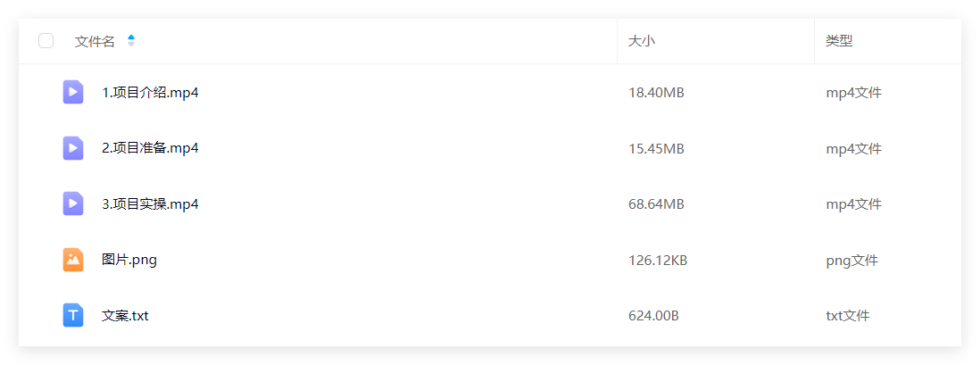Image resolution: width=980 pixels, height=365 pixels.
Task: Click the 文件名 column header
Action: point(95,42)
